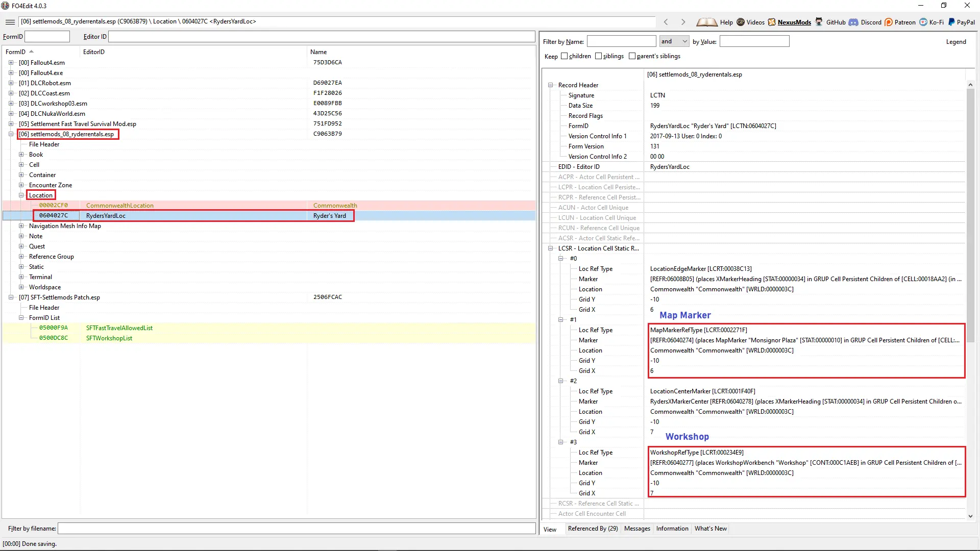
Task: Focus the Filter by Name field
Action: (x=621, y=41)
